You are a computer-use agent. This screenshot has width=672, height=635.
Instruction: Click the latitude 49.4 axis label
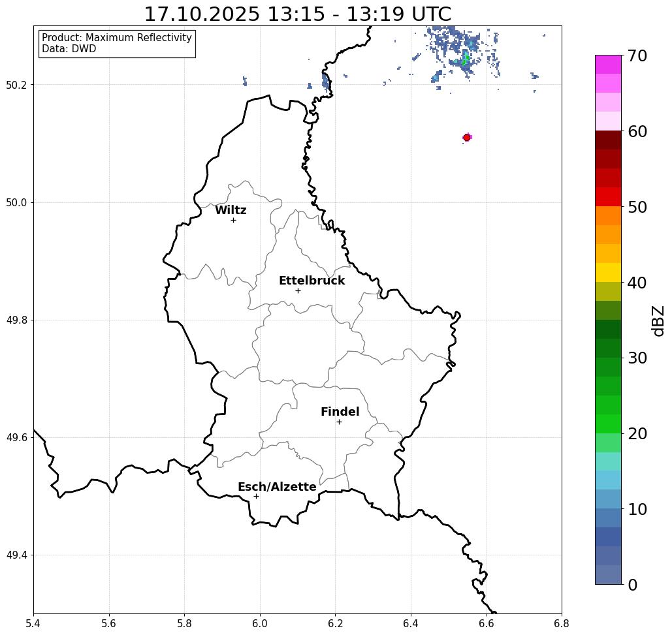[16, 555]
